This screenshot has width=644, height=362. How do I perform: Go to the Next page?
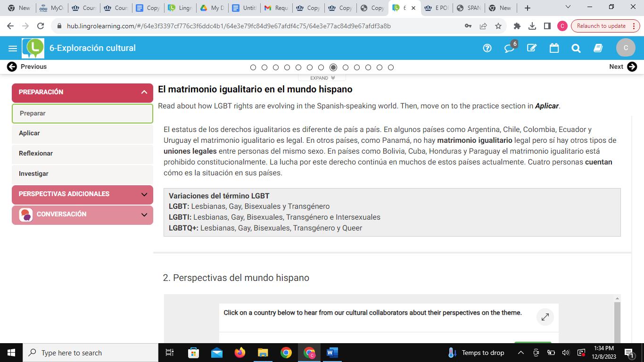point(623,67)
